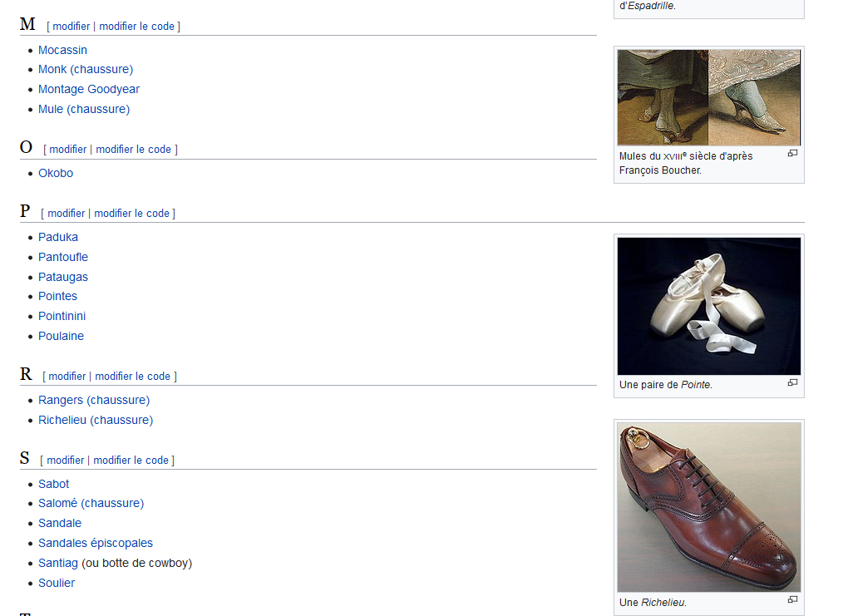Click 'modifier' next to section M

[71, 27]
